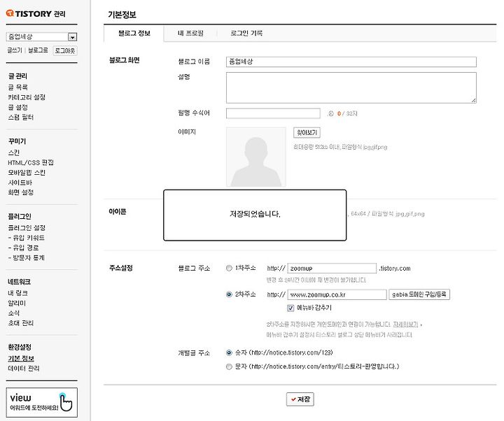Open 플러그인 설정 menu item

(27, 228)
